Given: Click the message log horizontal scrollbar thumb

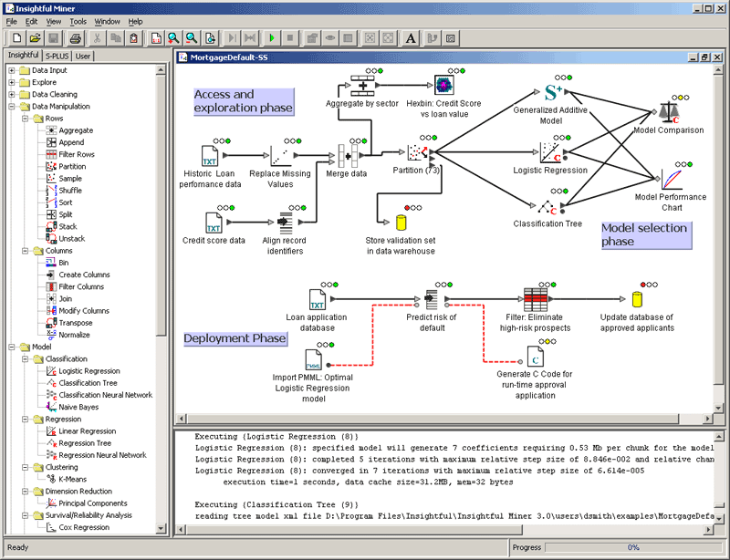Looking at the screenshot, I should (355, 529).
